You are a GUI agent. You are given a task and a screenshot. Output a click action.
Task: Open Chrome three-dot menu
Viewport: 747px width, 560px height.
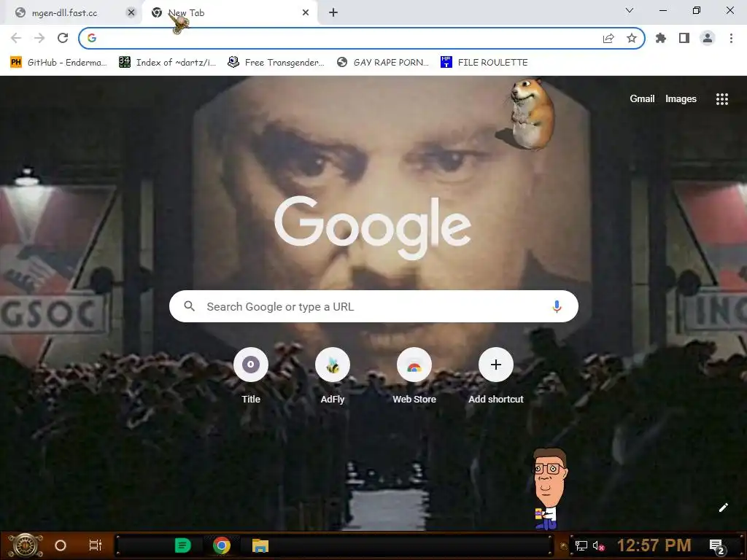coord(731,38)
